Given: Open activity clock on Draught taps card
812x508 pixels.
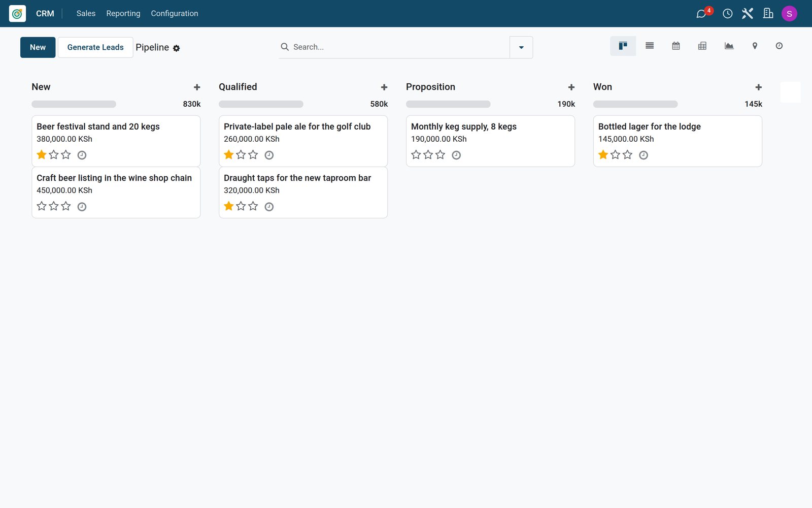Looking at the screenshot, I should coord(269,207).
